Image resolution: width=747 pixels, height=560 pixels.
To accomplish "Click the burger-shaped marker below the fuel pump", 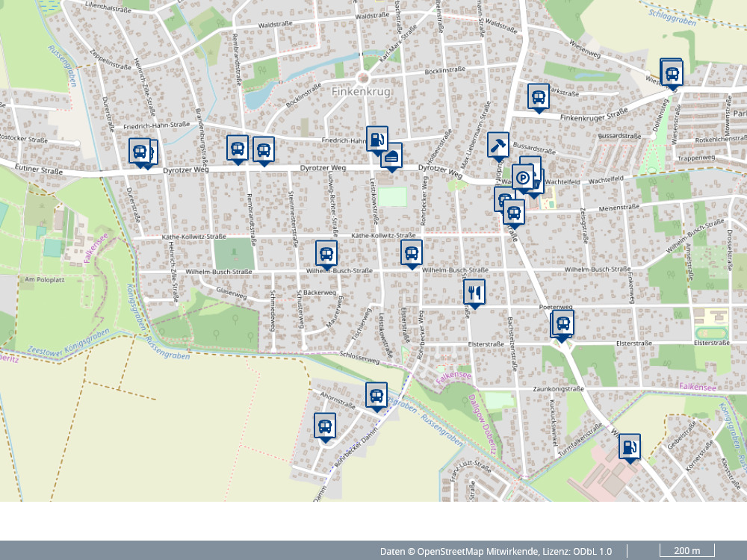I will [391, 157].
